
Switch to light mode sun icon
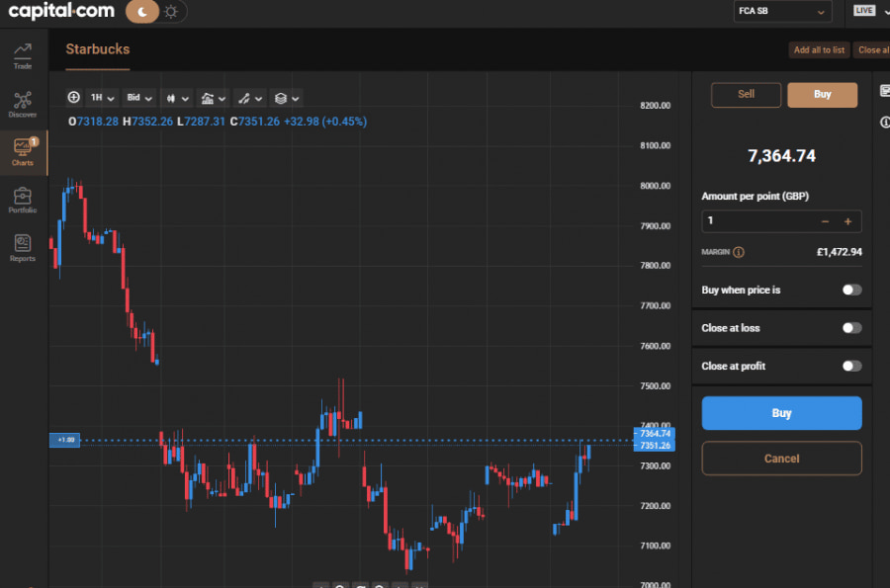(x=172, y=12)
